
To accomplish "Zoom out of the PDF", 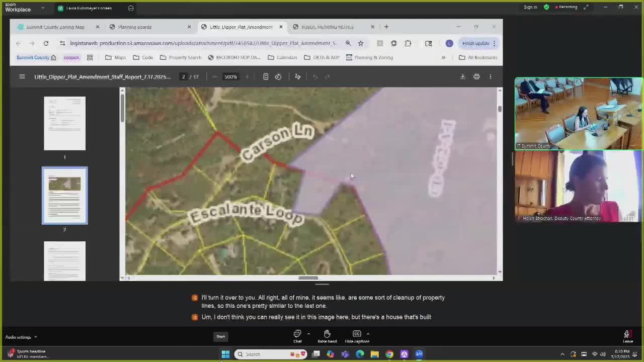I will 215,76.
